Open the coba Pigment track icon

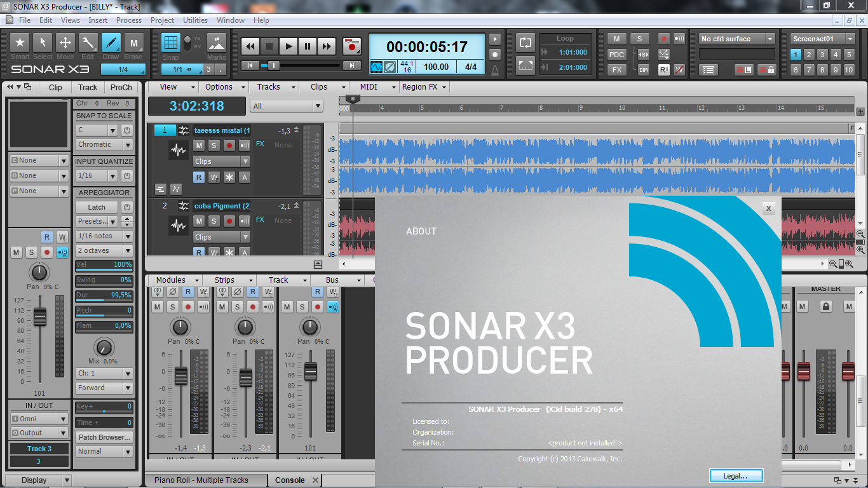[179, 226]
